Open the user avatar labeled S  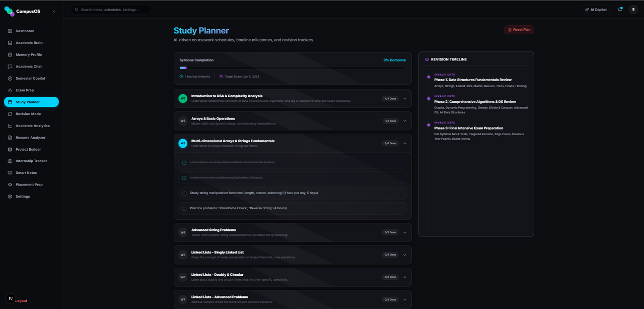[x=633, y=10]
